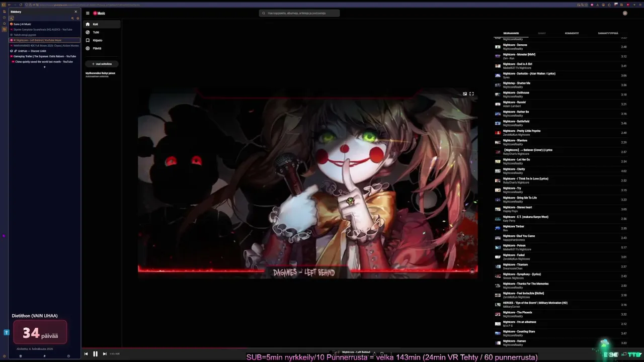Switch to WARHAMMER 40K Full Movie tab
The width and height of the screenshot is (644, 362).
pyautogui.click(x=44, y=46)
